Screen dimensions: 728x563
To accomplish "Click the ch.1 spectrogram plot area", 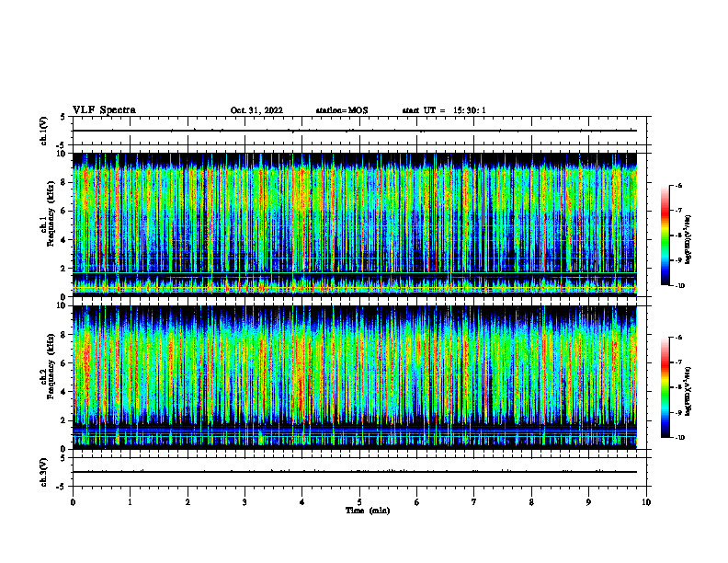I will point(355,224).
